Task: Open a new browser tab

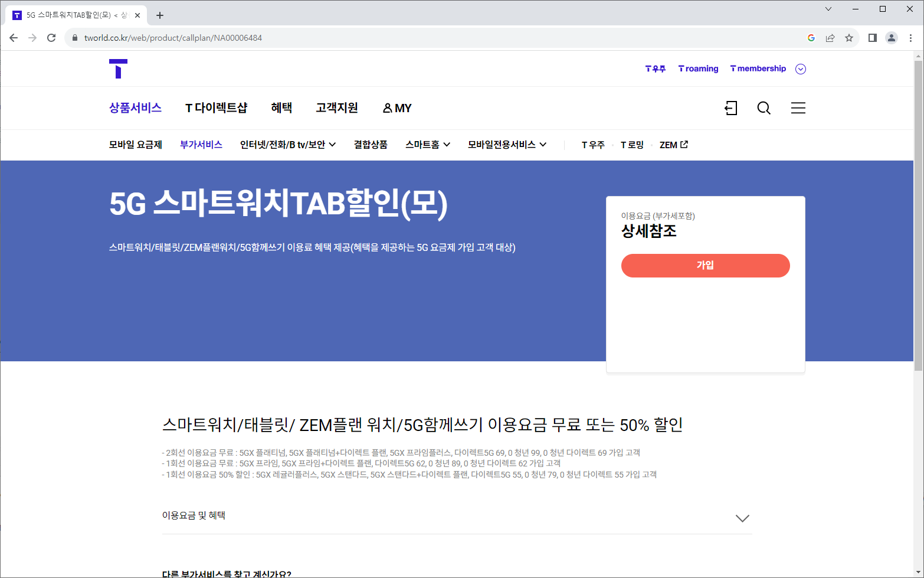Action: 160,15
